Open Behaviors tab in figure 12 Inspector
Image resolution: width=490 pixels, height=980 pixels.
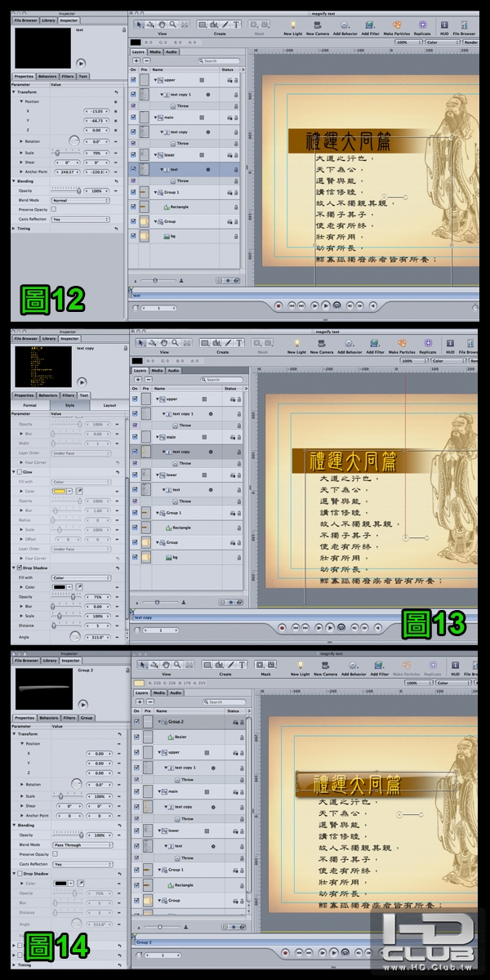coord(48,77)
